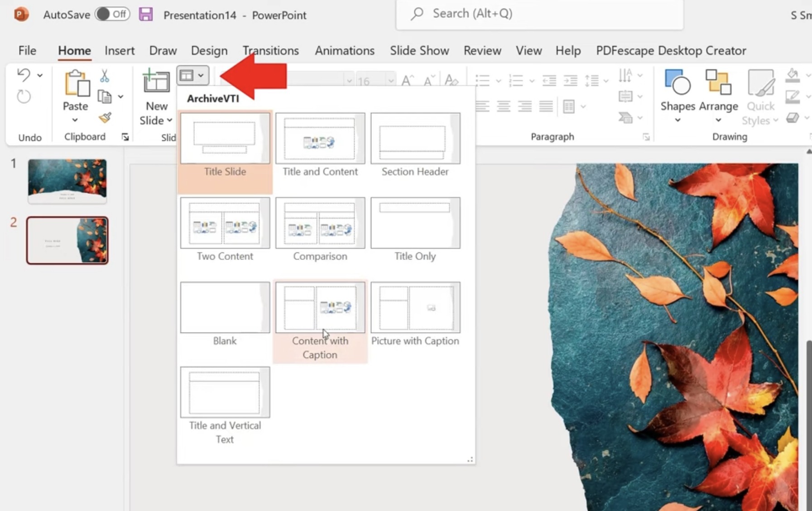Click the Add Columns icon

pyautogui.click(x=569, y=106)
